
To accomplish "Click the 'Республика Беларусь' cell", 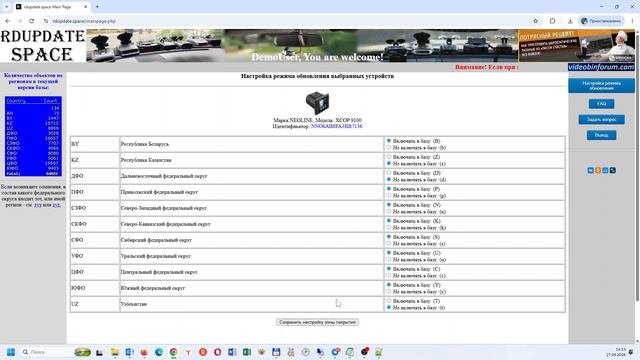I will pyautogui.click(x=251, y=144).
